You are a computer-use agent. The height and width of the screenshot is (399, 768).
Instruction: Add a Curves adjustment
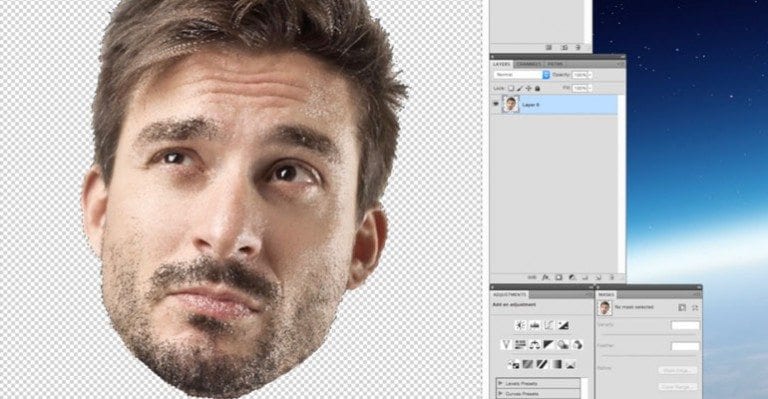point(549,325)
